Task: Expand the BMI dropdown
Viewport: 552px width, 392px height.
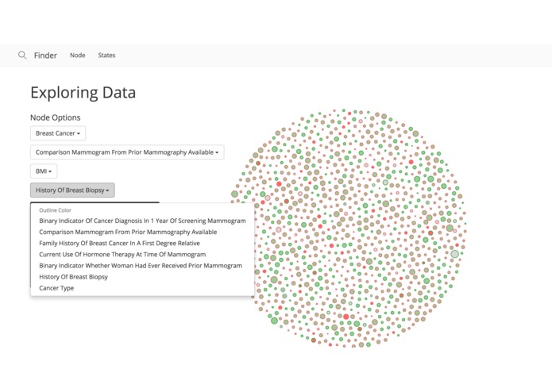Action: click(x=44, y=171)
